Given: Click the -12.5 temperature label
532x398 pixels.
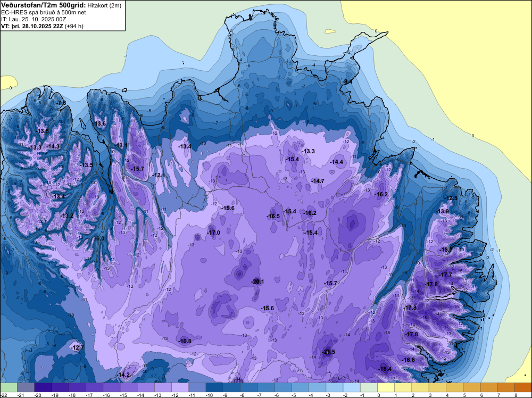Looking at the screenshot, I should [451, 198].
